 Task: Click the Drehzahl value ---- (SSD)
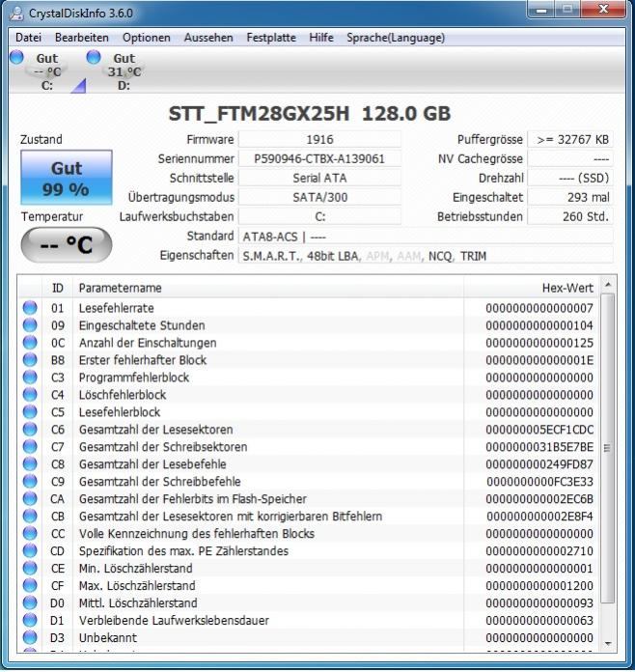pos(570,179)
